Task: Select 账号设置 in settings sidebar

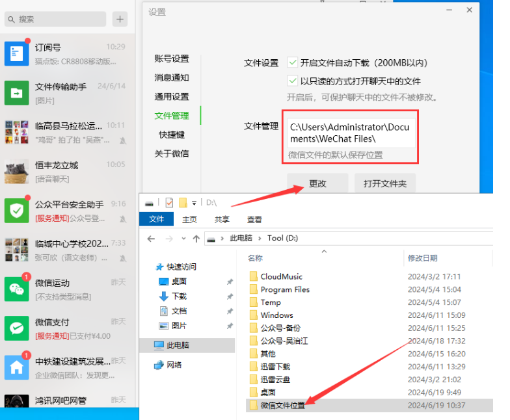Action: (x=172, y=59)
